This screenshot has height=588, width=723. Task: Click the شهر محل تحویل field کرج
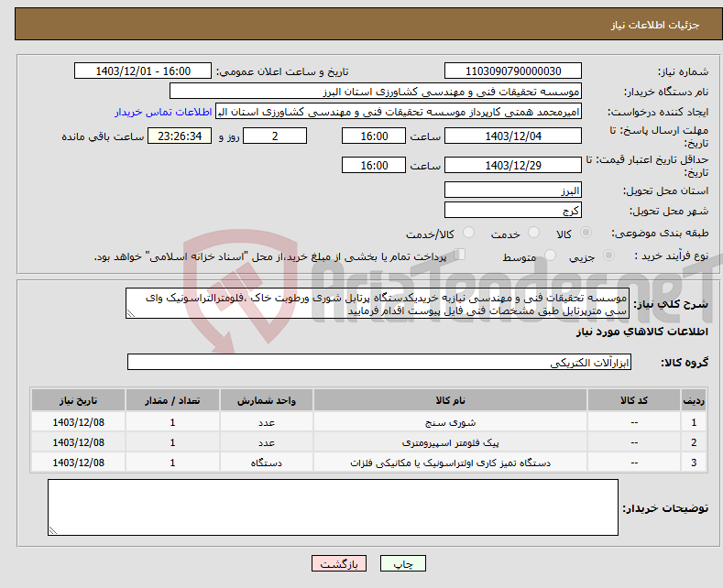click(513, 210)
